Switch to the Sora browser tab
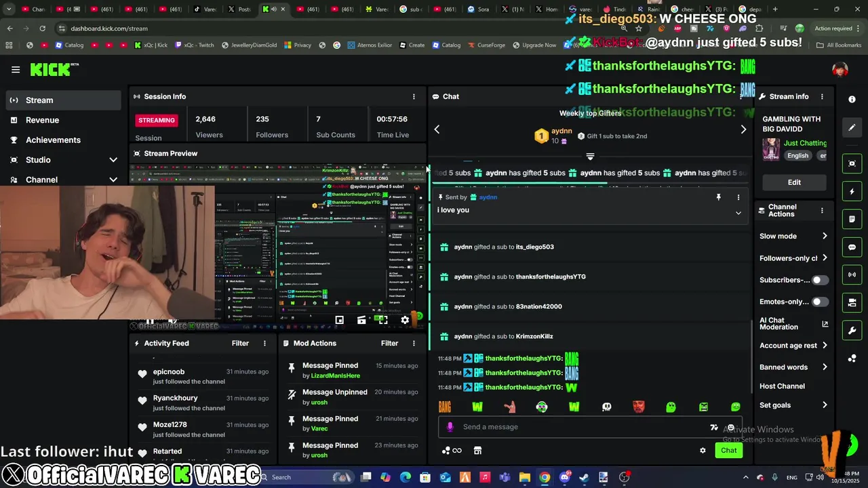The height and width of the screenshot is (488, 868). (x=479, y=9)
